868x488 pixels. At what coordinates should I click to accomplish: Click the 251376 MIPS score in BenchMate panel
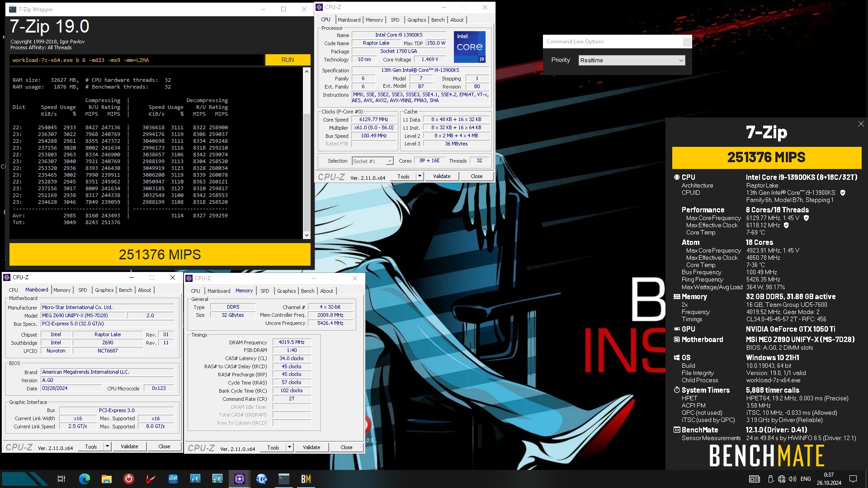coord(767,158)
